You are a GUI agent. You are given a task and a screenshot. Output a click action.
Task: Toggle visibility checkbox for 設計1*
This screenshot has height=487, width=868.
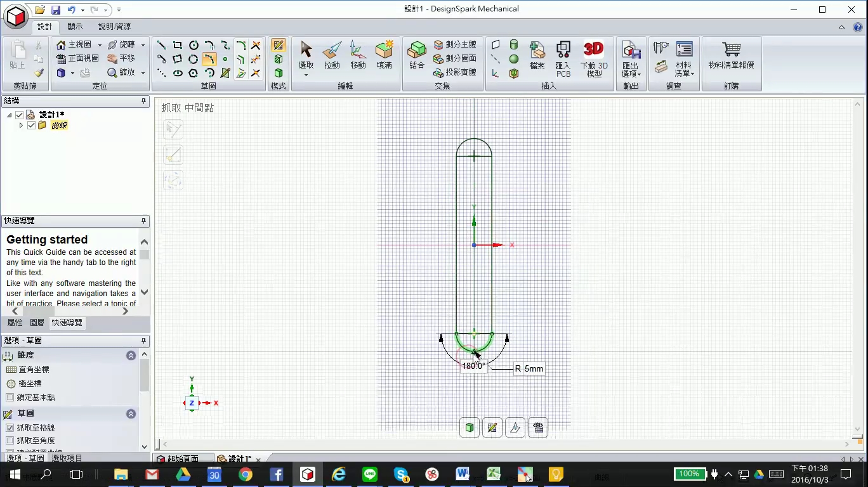[x=20, y=115]
